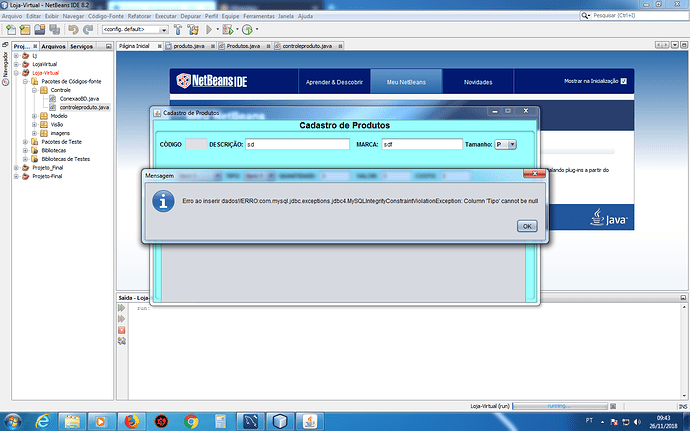The height and width of the screenshot is (431, 690).
Task: Click the VirtualBox cube taskbar icon
Action: (280, 421)
